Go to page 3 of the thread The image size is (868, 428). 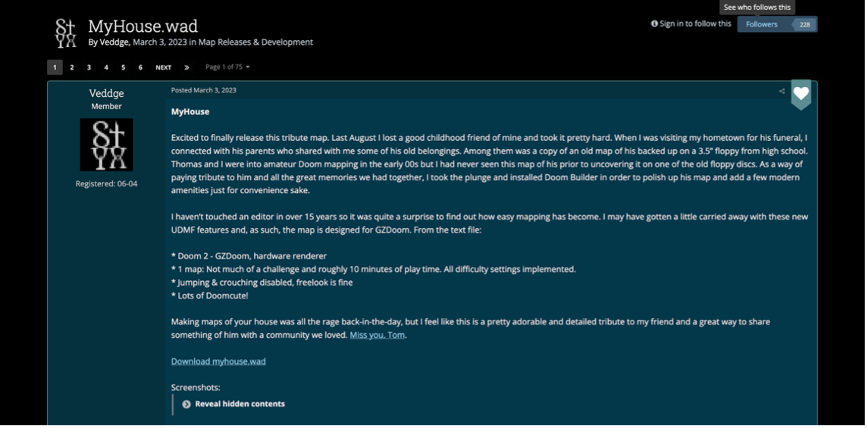pos(89,67)
